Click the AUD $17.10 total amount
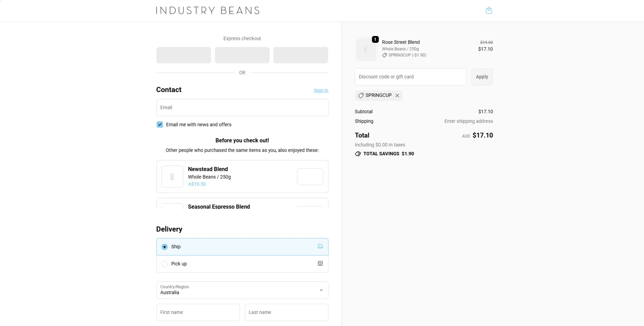The height and width of the screenshot is (326, 644). [x=477, y=136]
